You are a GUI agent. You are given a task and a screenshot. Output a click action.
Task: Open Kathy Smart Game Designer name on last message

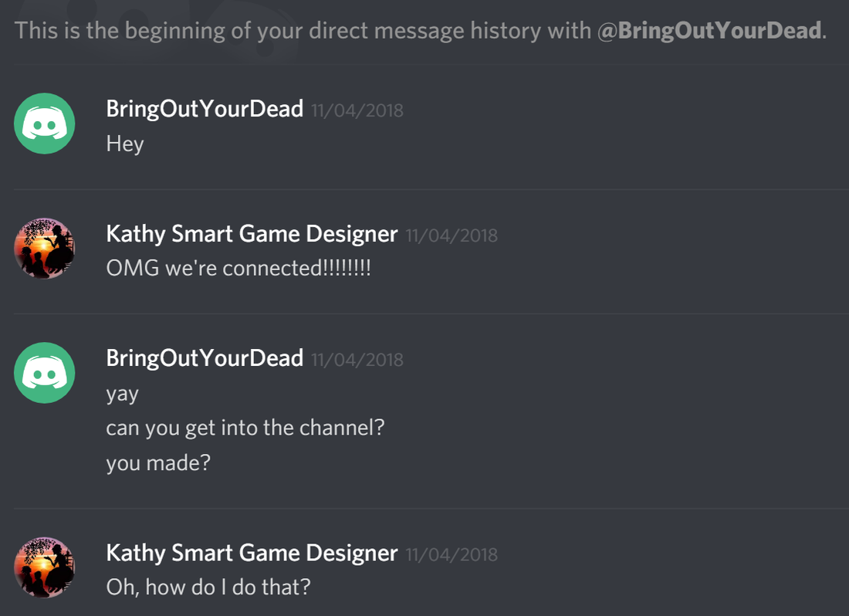[252, 553]
